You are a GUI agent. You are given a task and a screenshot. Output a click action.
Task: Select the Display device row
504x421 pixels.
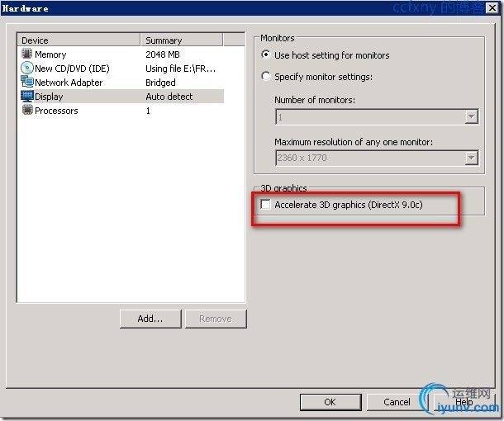pos(122,97)
